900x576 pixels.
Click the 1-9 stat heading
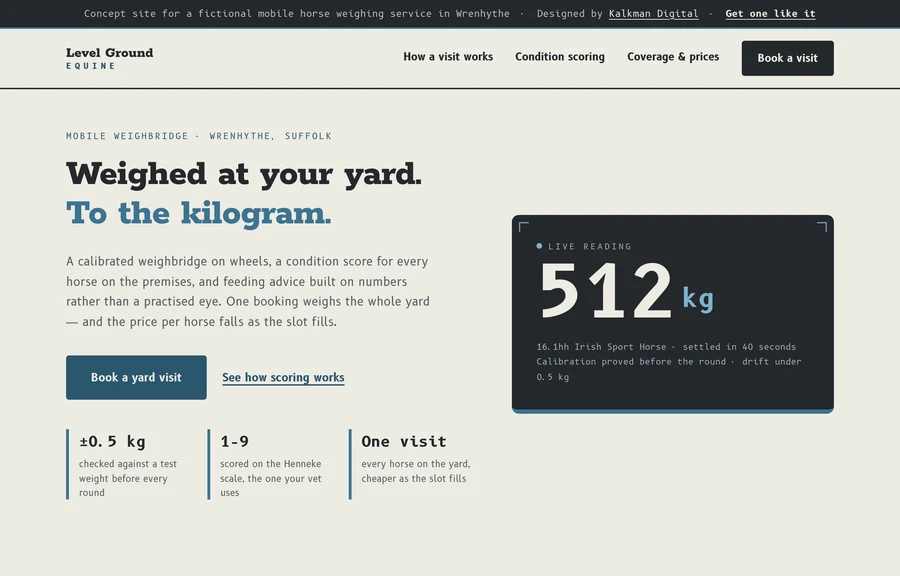(235, 441)
